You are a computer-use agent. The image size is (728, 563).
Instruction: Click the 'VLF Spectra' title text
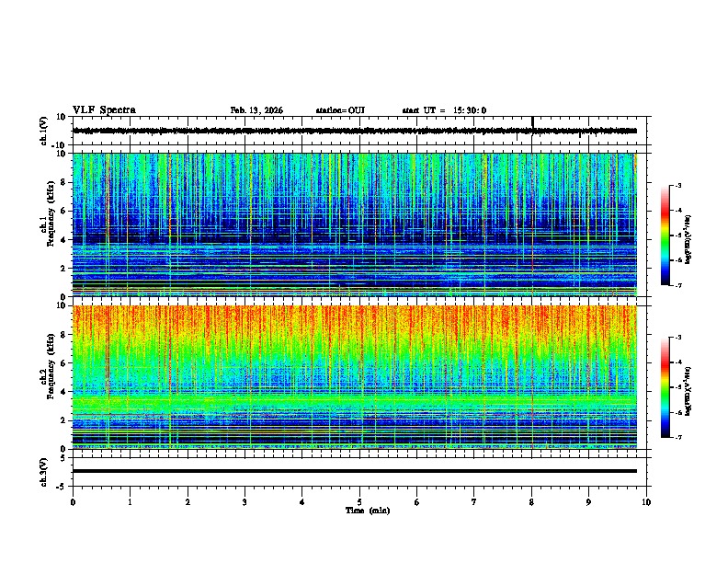point(104,110)
